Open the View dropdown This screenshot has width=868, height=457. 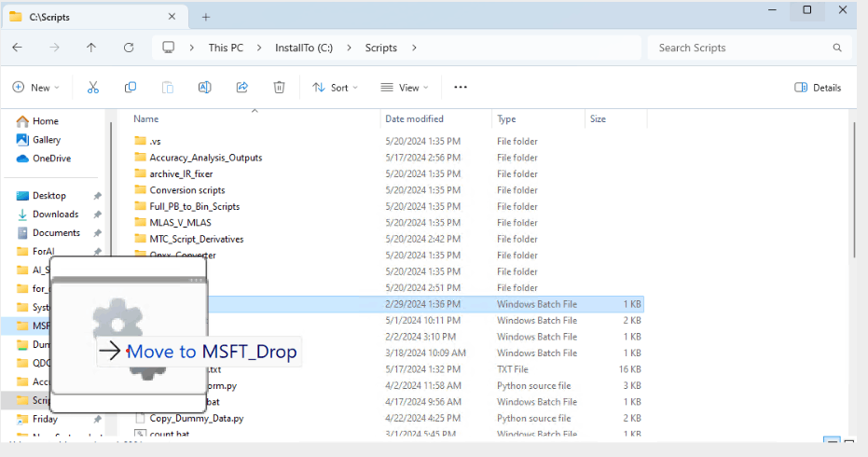pyautogui.click(x=405, y=88)
